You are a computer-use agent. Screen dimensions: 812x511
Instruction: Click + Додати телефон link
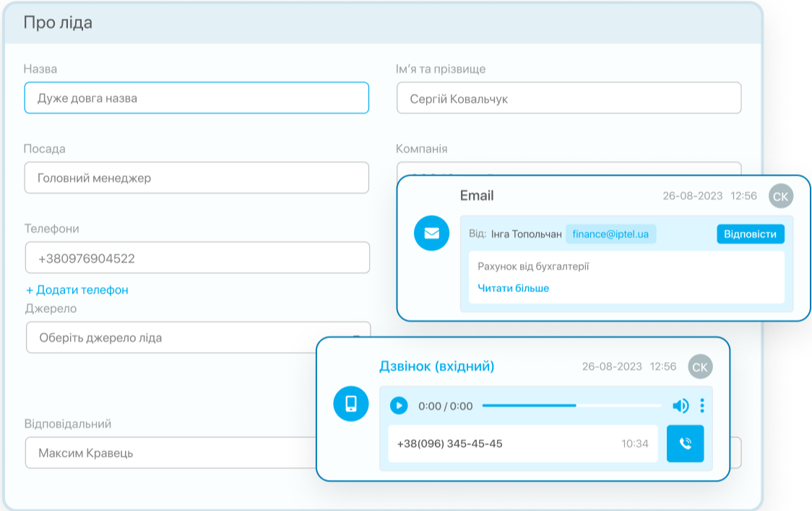tap(77, 290)
